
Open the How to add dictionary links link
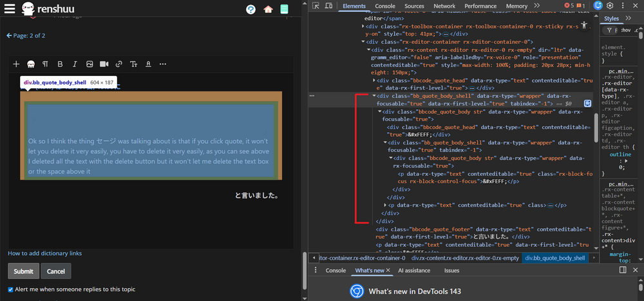44,253
